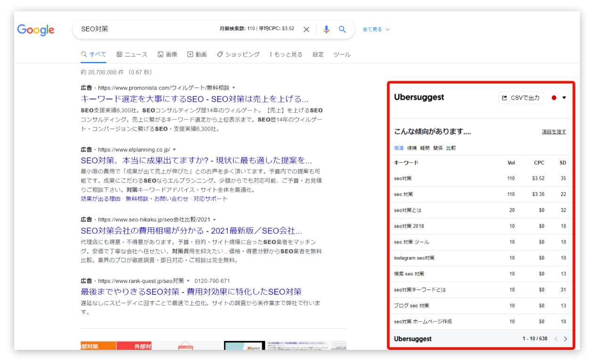Click the 月間検索数 stats in search box
The image size is (594, 364).
pos(256,29)
